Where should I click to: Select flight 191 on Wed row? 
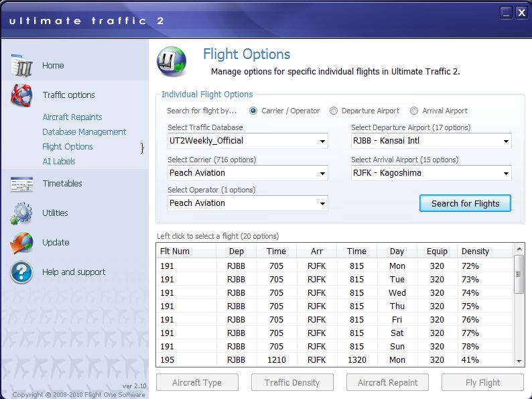[335, 293]
